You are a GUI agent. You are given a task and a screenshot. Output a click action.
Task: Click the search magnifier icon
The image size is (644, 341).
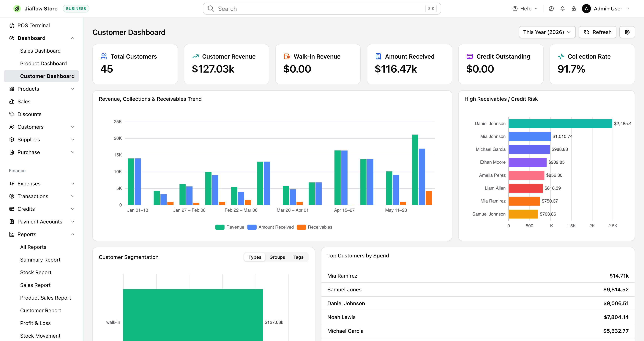pyautogui.click(x=211, y=9)
